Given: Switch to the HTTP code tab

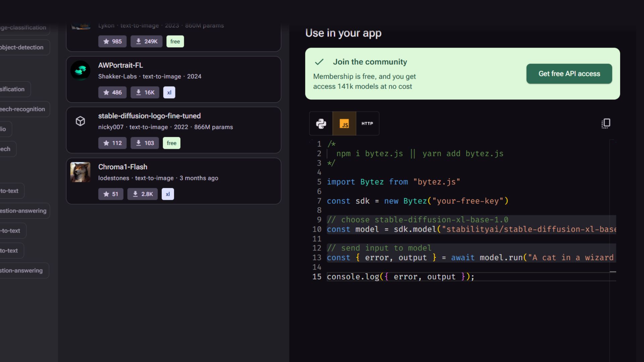Looking at the screenshot, I should coord(367,124).
